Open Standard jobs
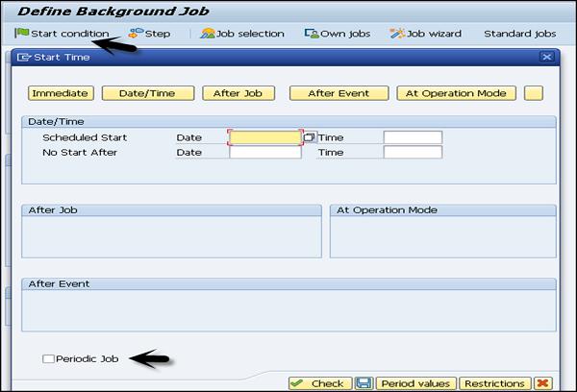This screenshot has height=392, width=577. point(520,34)
